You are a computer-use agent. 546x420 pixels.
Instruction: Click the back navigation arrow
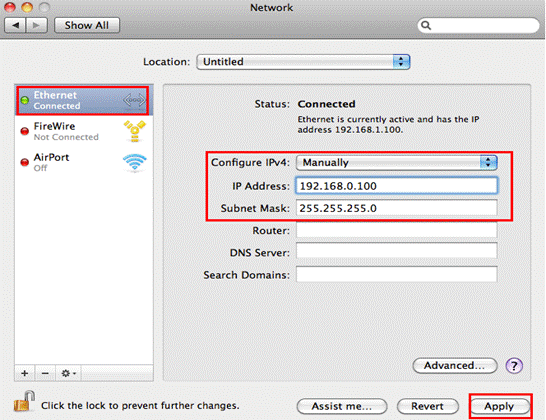15,25
